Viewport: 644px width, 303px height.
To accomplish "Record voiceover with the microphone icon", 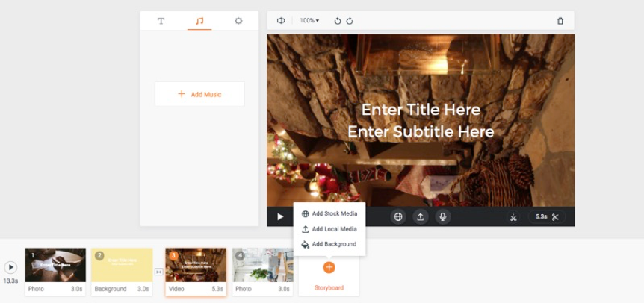I will point(443,217).
